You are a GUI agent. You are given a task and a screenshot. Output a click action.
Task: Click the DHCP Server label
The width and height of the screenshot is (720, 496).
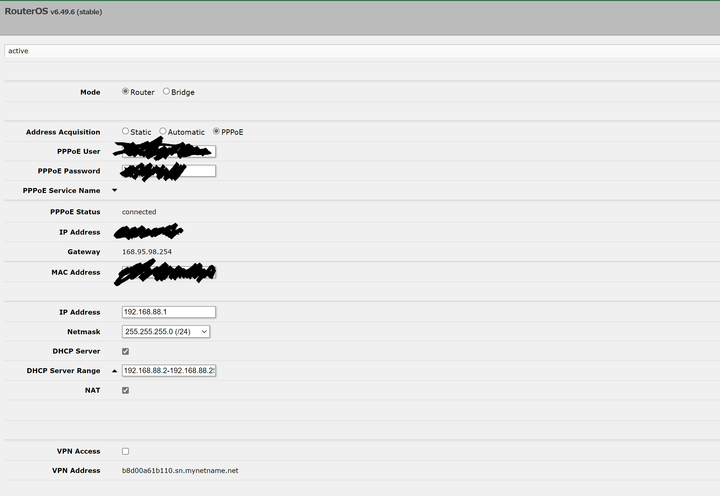tap(76, 351)
